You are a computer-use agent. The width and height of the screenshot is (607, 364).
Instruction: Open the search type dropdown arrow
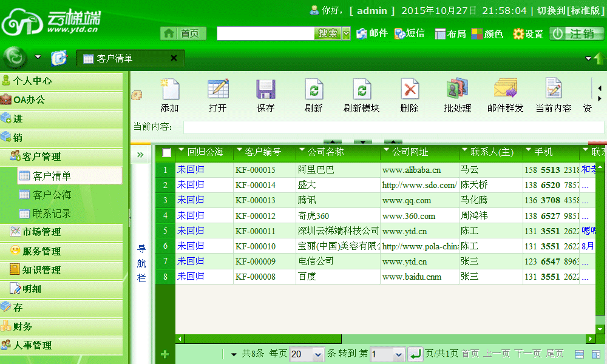[347, 33]
